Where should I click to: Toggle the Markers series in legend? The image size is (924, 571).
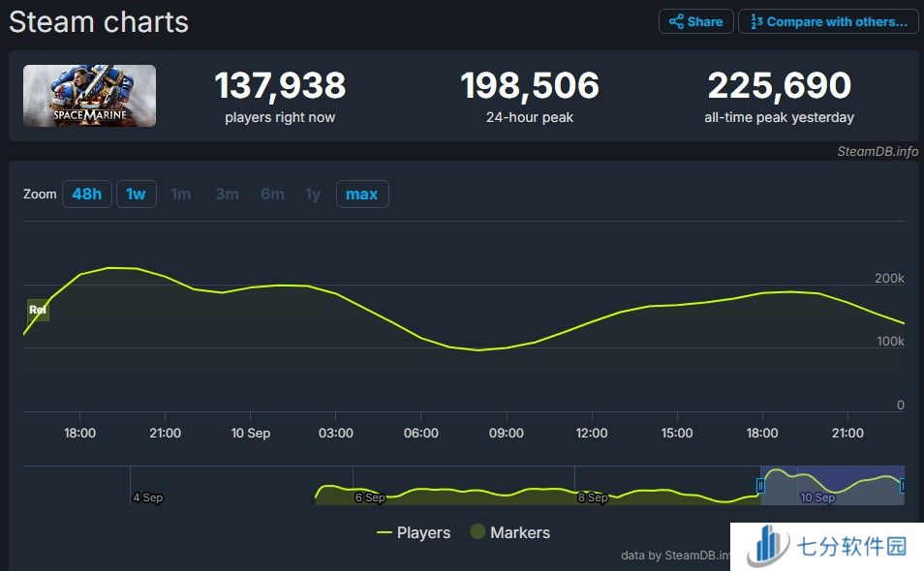[x=520, y=532]
